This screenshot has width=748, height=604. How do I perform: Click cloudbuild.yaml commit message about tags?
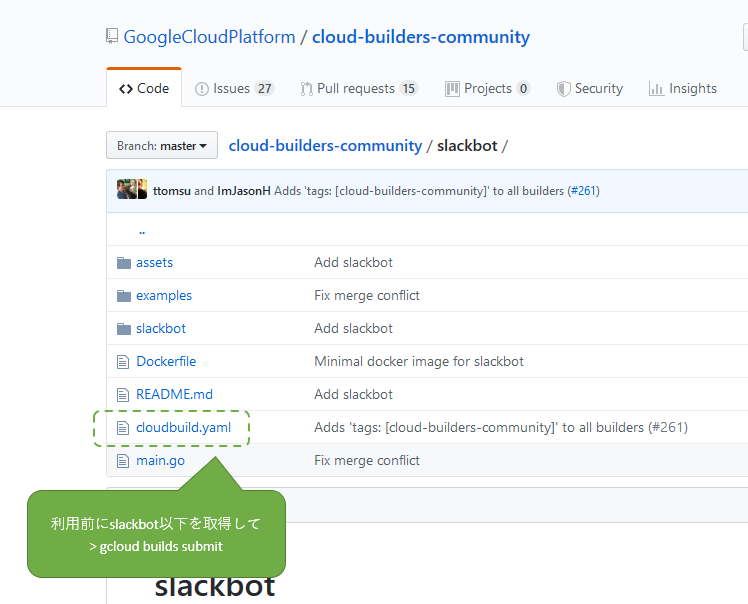(501, 427)
